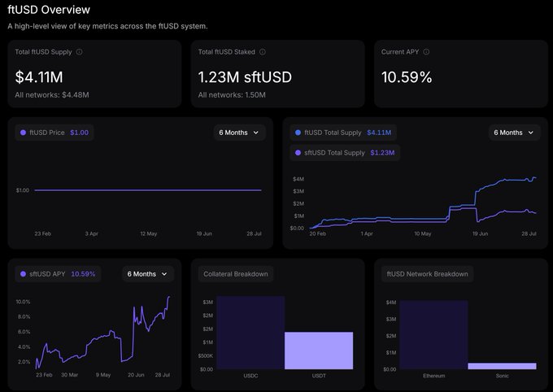
Task: Toggle the ftUSD Price legend chip
Action: [x=54, y=133]
